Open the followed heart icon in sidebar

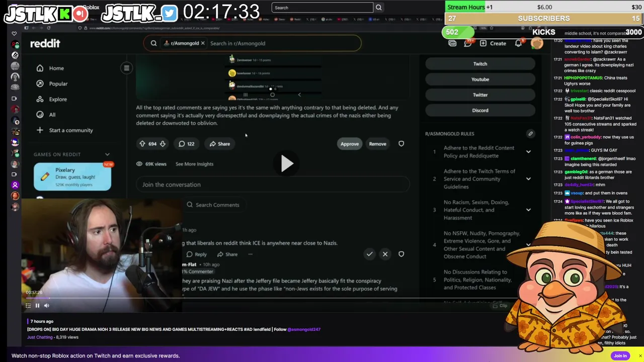tap(14, 34)
